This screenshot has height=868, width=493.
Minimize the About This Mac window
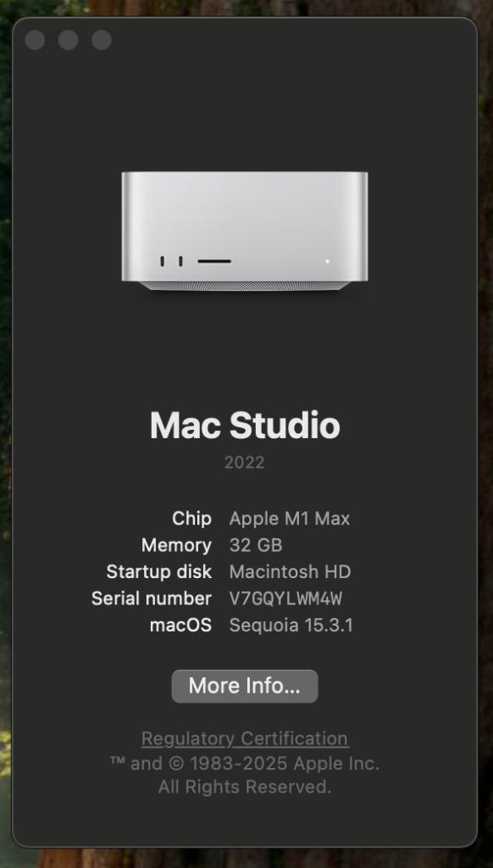tap(68, 40)
